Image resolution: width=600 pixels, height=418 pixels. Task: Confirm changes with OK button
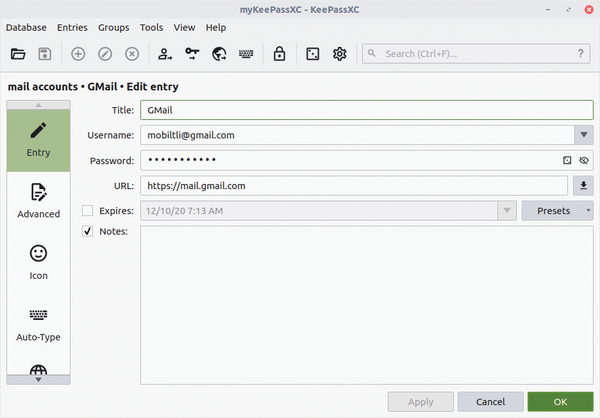click(x=560, y=402)
